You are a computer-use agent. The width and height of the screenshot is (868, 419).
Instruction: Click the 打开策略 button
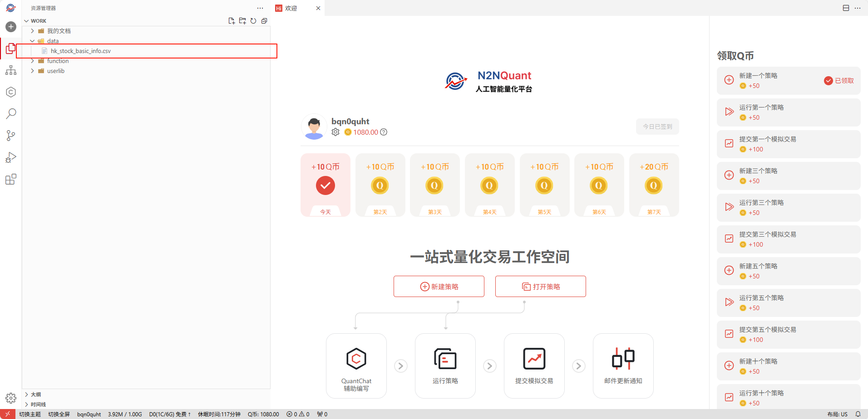(x=541, y=287)
